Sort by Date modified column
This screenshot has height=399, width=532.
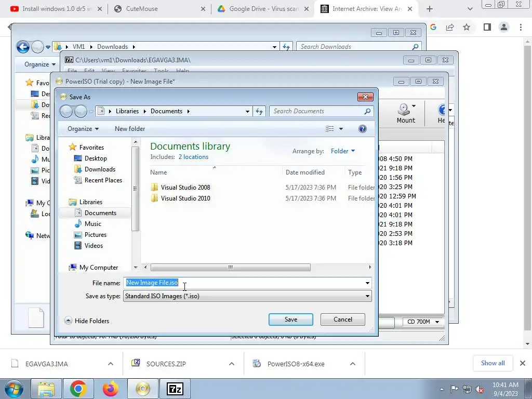[305, 172]
